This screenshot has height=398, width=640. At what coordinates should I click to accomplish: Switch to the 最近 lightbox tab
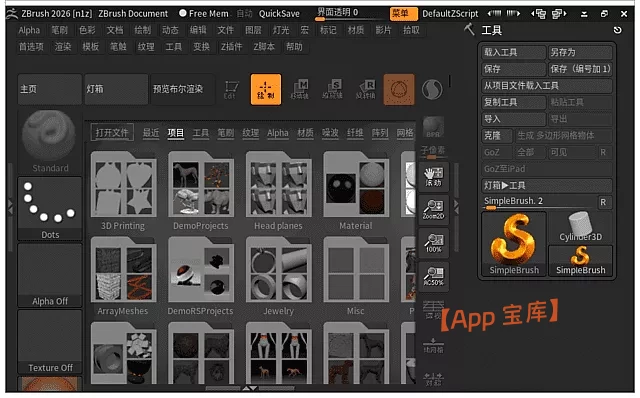(x=151, y=133)
